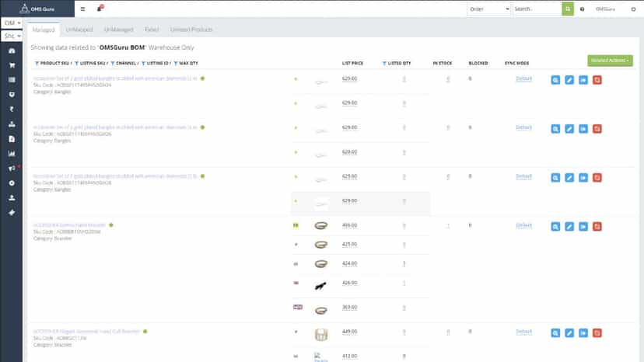Click list price 425.00
This screenshot has width=644, height=362.
click(349, 244)
